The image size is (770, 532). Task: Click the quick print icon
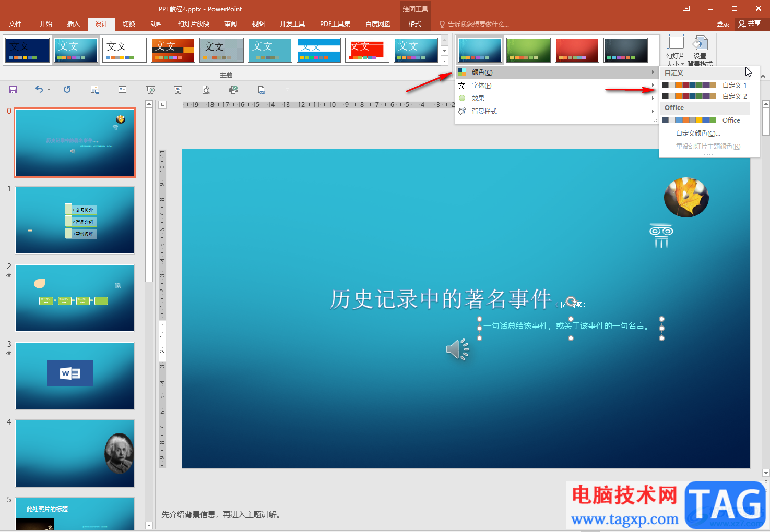pyautogui.click(x=233, y=90)
